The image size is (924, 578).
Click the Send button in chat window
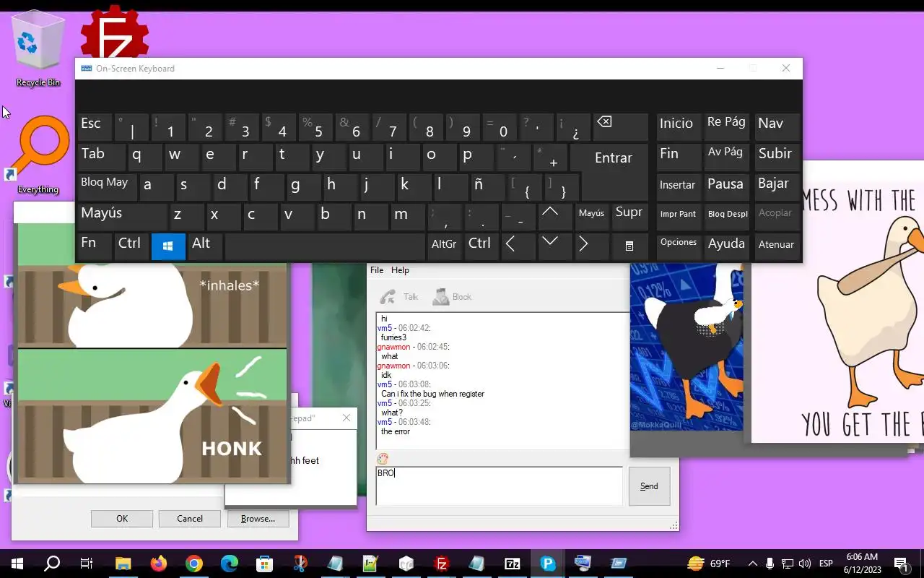point(649,486)
